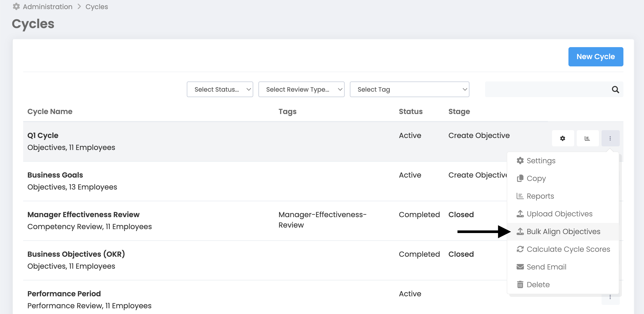Choose Copy from the context menu
This screenshot has width=644, height=314.
(x=536, y=178)
